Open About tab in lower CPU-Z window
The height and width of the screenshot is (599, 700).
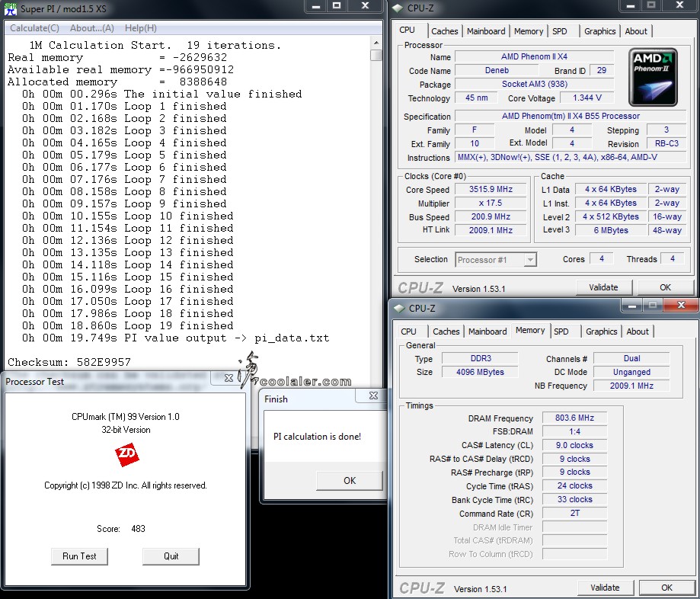(x=638, y=332)
